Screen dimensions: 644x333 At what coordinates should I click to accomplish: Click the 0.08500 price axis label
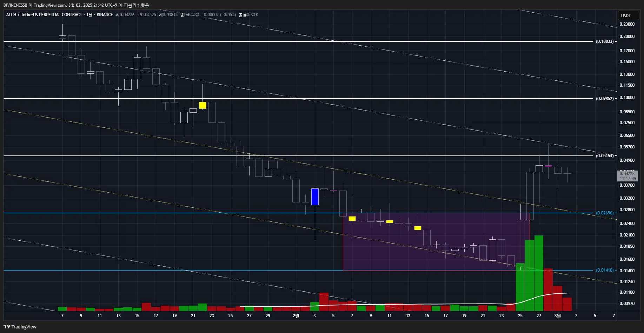tap(627, 112)
